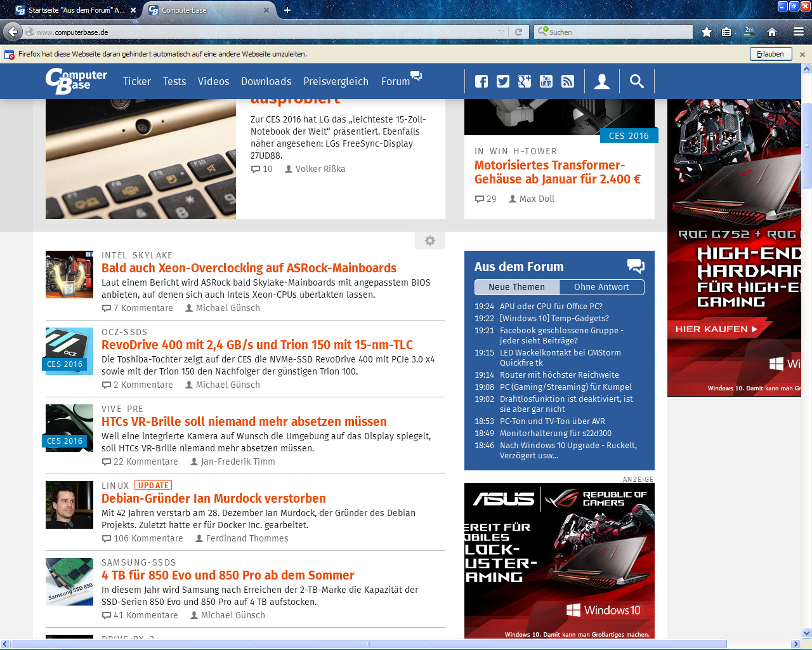
Task: Click the forum speech bubble icon
Action: (x=636, y=266)
